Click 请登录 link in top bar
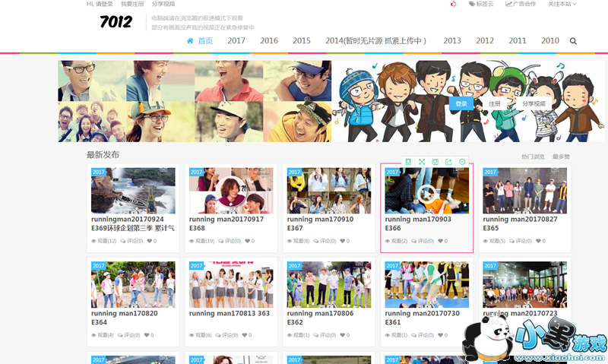Viewport: 608px width, 364px height. pos(104,4)
